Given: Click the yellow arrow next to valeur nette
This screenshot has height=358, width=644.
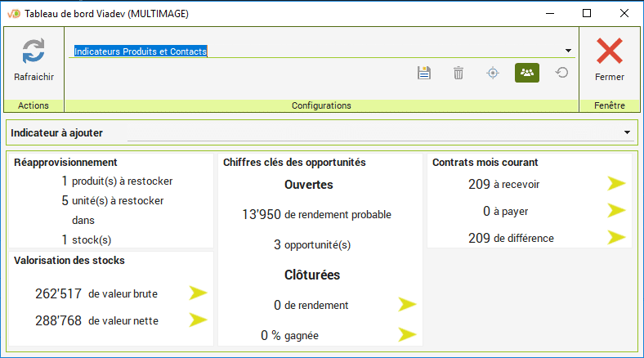Looking at the screenshot, I should (198, 320).
